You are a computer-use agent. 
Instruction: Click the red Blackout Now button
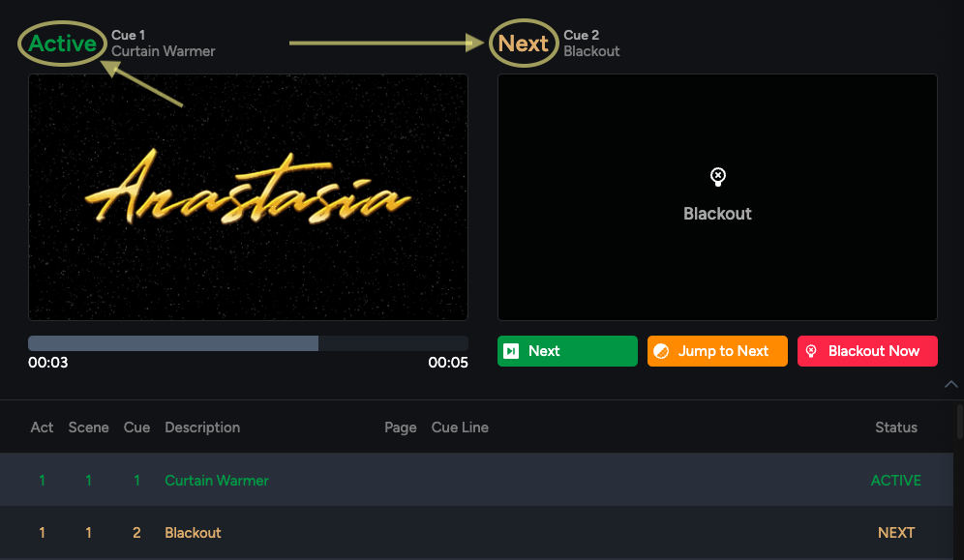click(867, 351)
